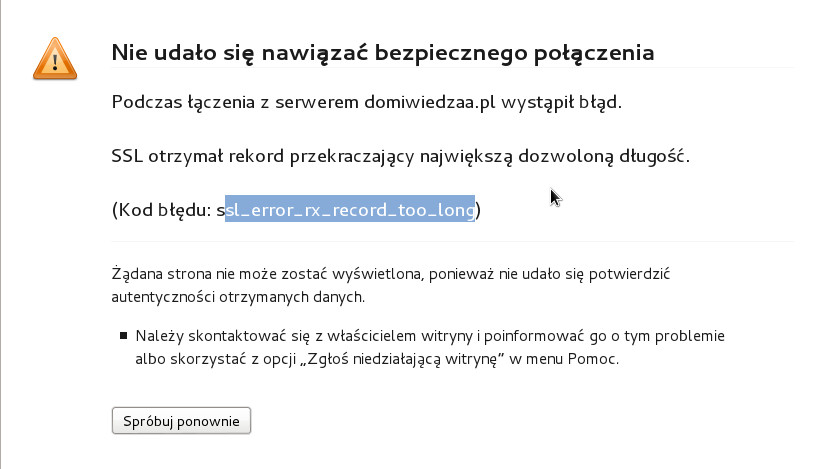Click the square bullet point marker
Viewport: 820px width, 469px height.
[124, 337]
